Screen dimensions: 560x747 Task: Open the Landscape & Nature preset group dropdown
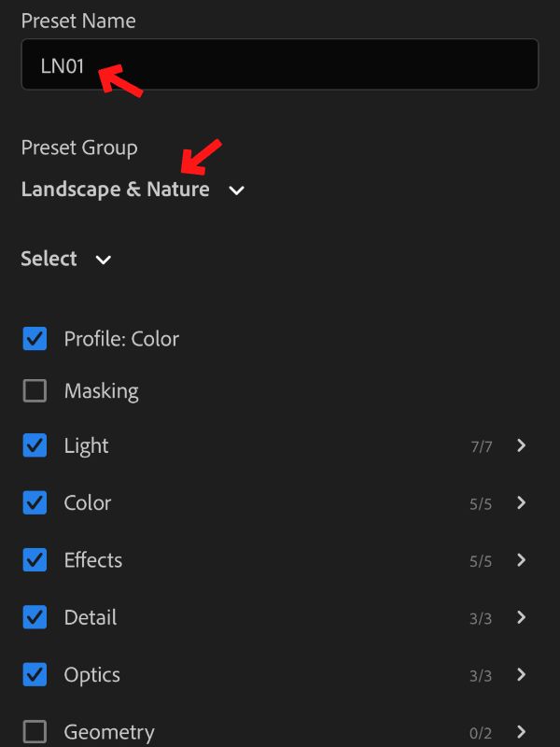236,190
